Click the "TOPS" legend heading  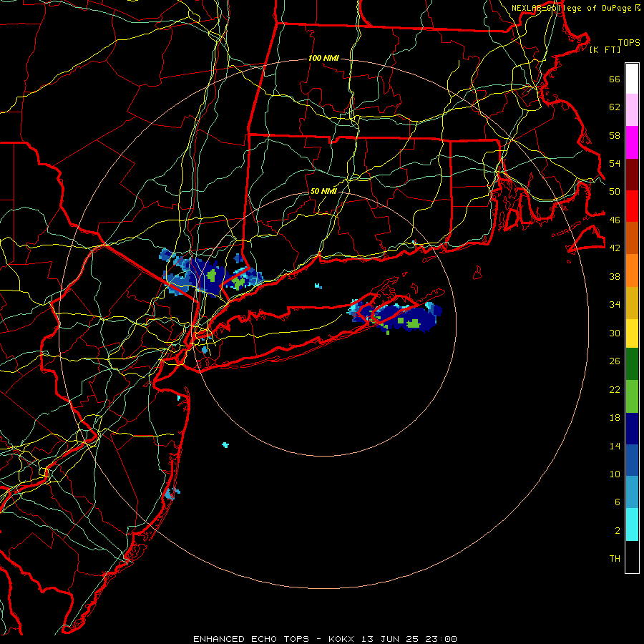(629, 43)
